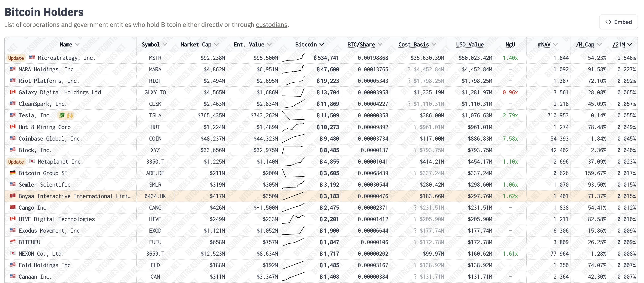Click the Bitcoin Holders page heading
Viewport: 644px width, 283px height.
(44, 12)
